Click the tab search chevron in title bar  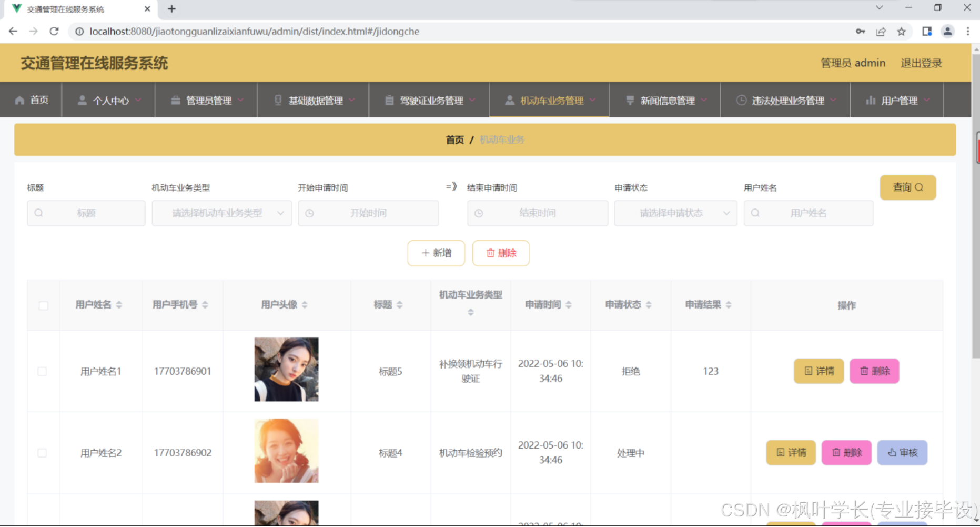(879, 8)
